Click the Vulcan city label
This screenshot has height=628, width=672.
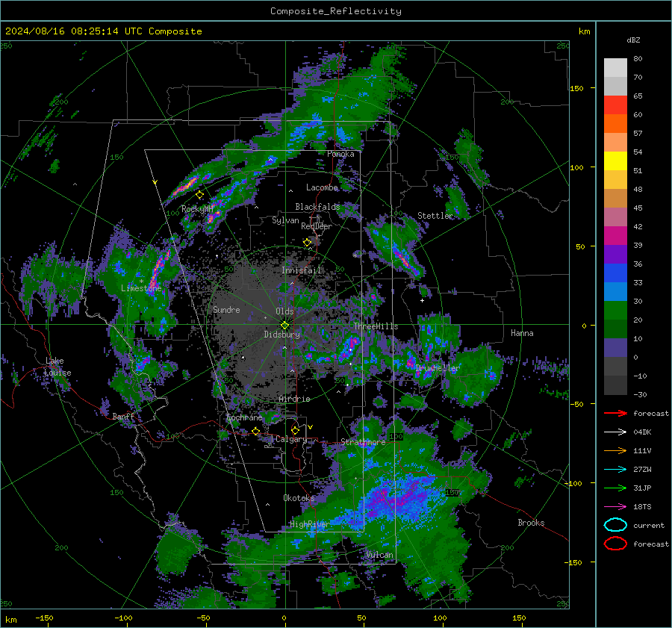click(x=379, y=555)
